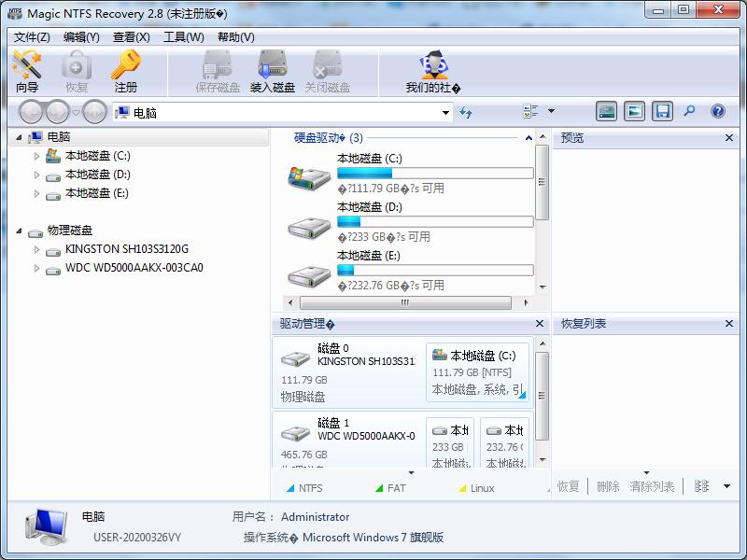Viewport: 747px width, 560px height.
Task: Expand 本地磁盘 (C:) tree node
Action: click(36, 156)
